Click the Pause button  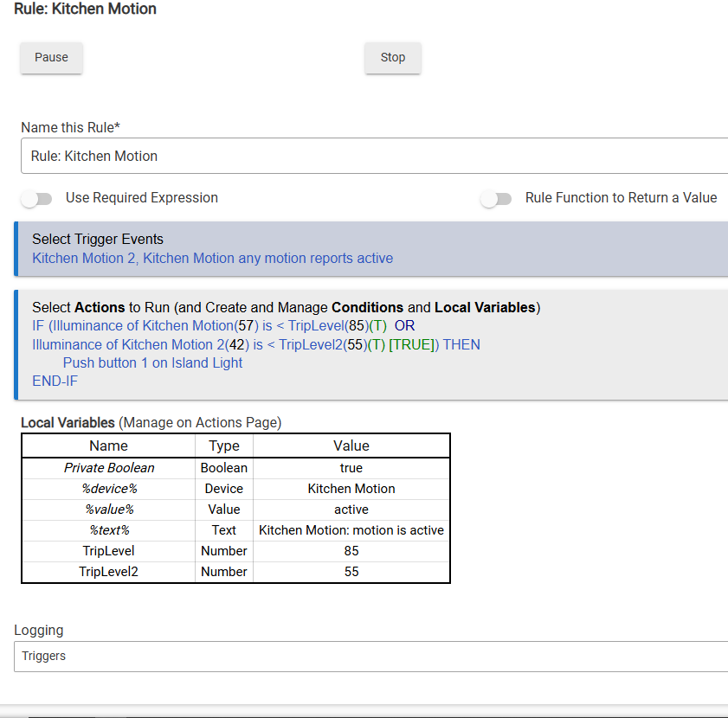[x=51, y=57]
